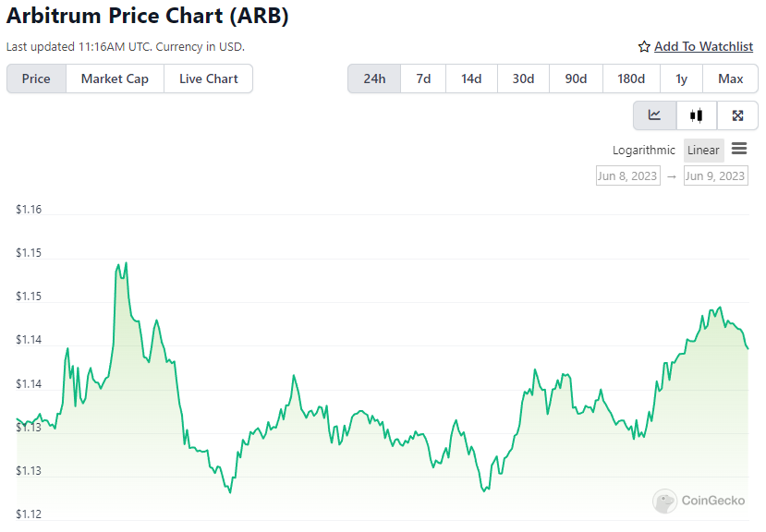
Task: Select the 24h time range
Action: point(374,79)
